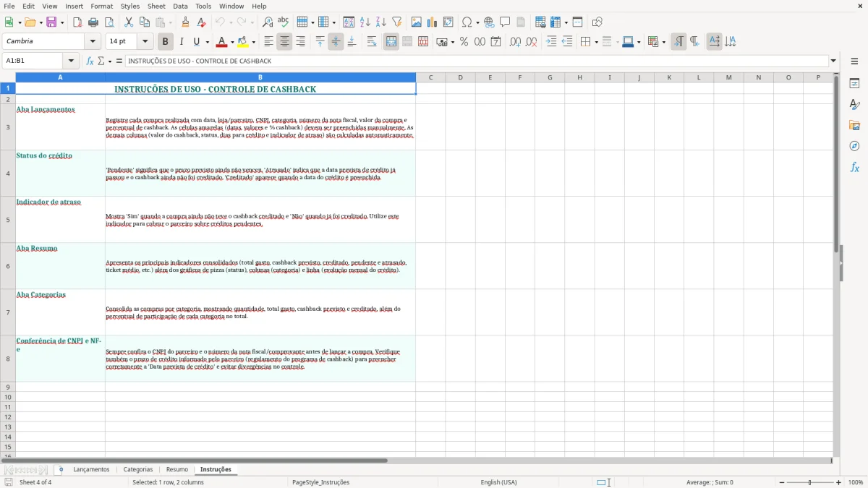The width and height of the screenshot is (868, 488).
Task: Cut the selection with scissors icon
Action: tap(128, 22)
